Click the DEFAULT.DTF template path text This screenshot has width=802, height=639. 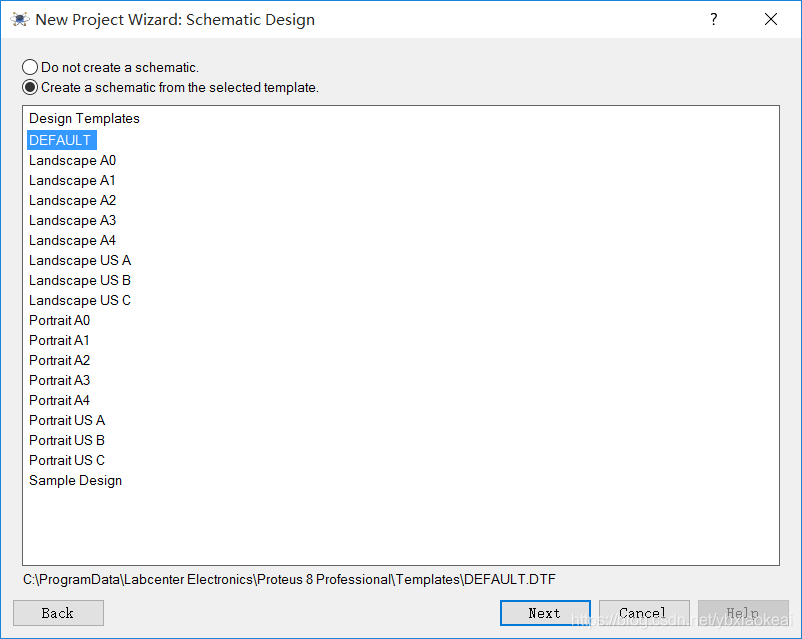(289, 579)
